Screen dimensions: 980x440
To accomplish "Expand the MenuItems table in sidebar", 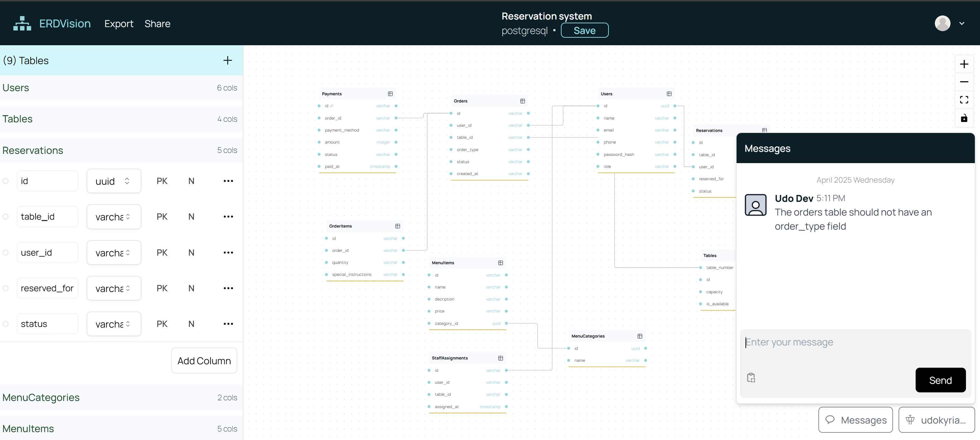I will pyautogui.click(x=121, y=429).
